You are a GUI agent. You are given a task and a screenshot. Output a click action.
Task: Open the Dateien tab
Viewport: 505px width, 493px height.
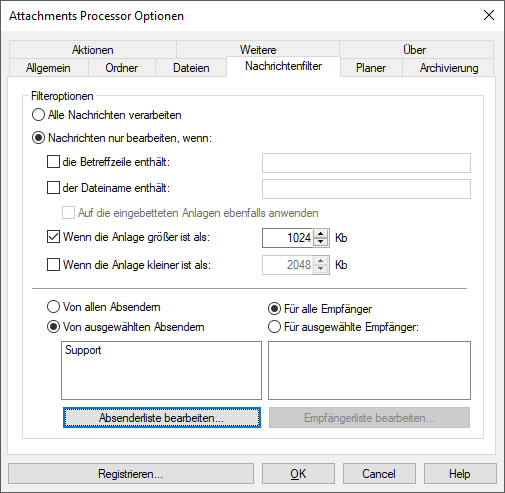pyautogui.click(x=191, y=68)
